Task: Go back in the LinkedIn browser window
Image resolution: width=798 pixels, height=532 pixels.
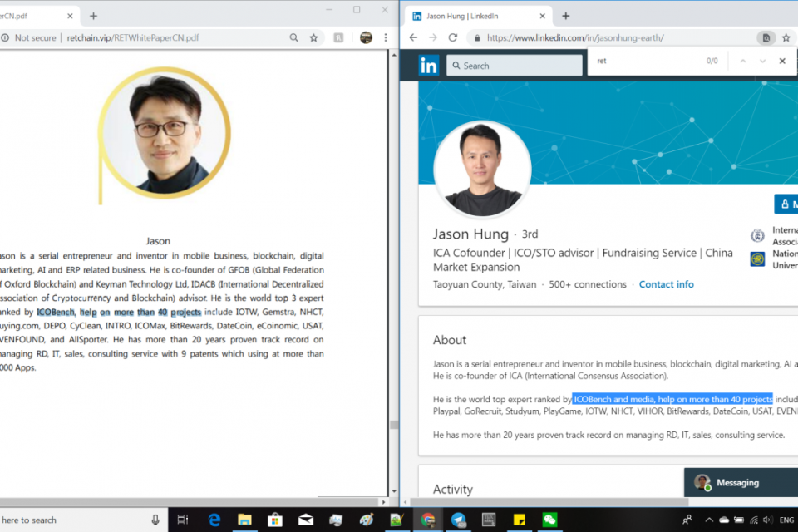Action: pos(413,37)
